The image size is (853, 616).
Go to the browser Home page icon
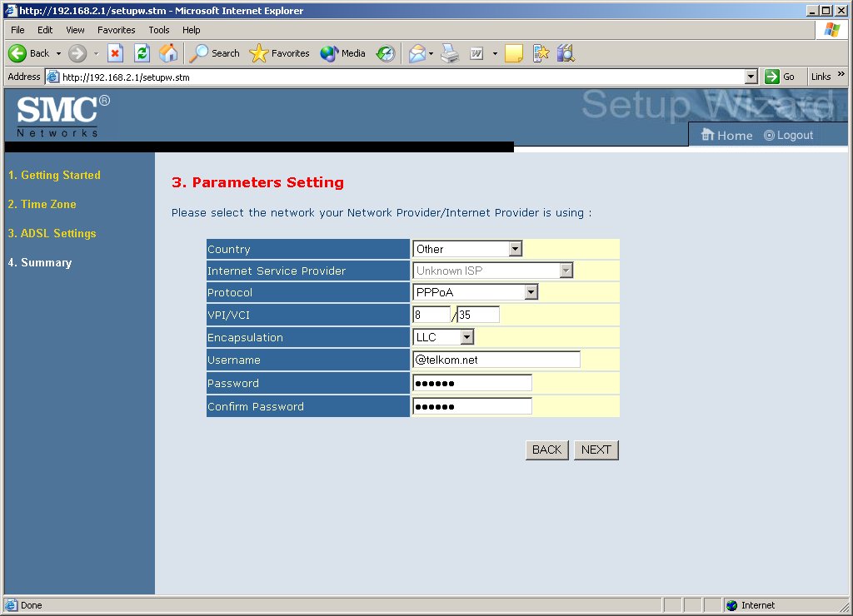[x=168, y=53]
